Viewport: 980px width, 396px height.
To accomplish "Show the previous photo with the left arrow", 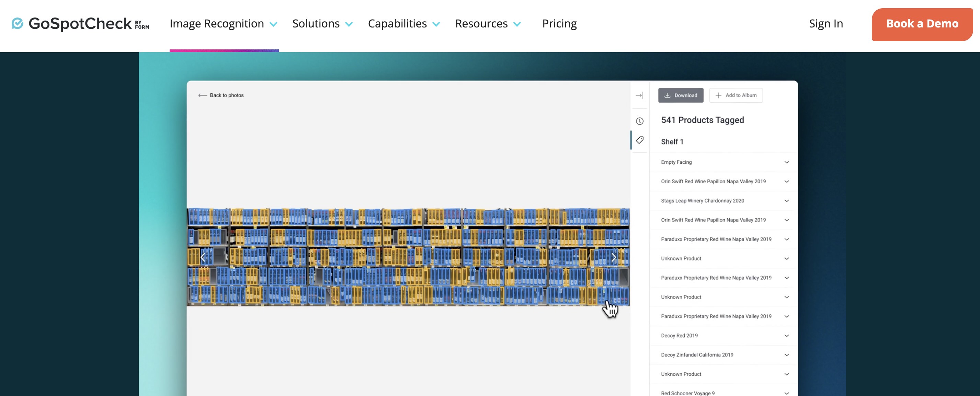I will pyautogui.click(x=203, y=257).
